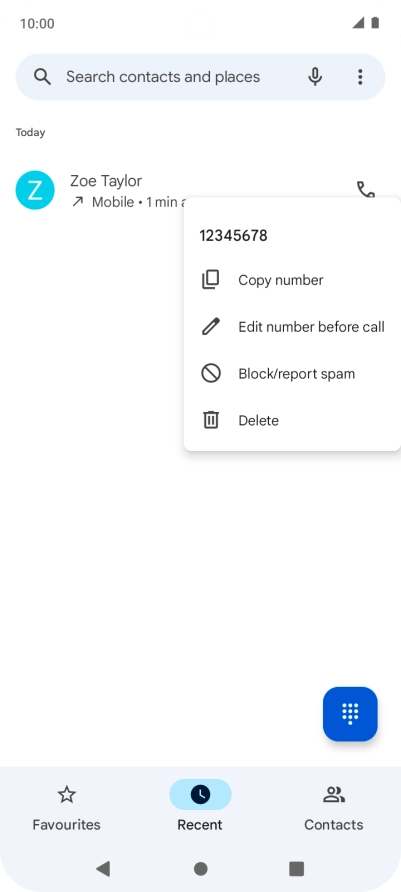Select Edit number before call

point(292,327)
